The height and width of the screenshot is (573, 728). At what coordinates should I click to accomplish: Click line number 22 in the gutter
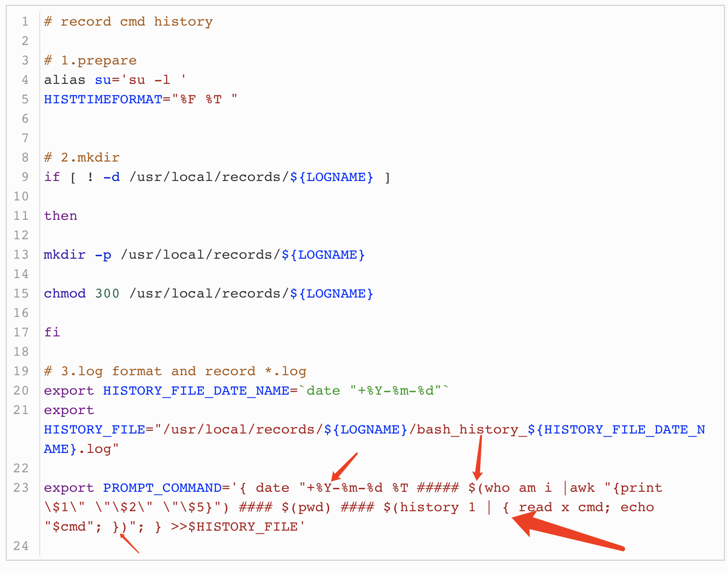pos(21,468)
